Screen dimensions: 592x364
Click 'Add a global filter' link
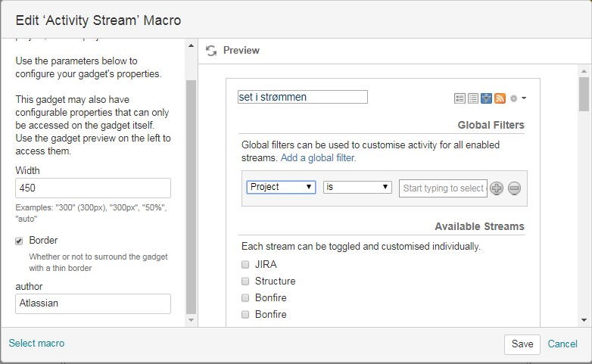[318, 158]
